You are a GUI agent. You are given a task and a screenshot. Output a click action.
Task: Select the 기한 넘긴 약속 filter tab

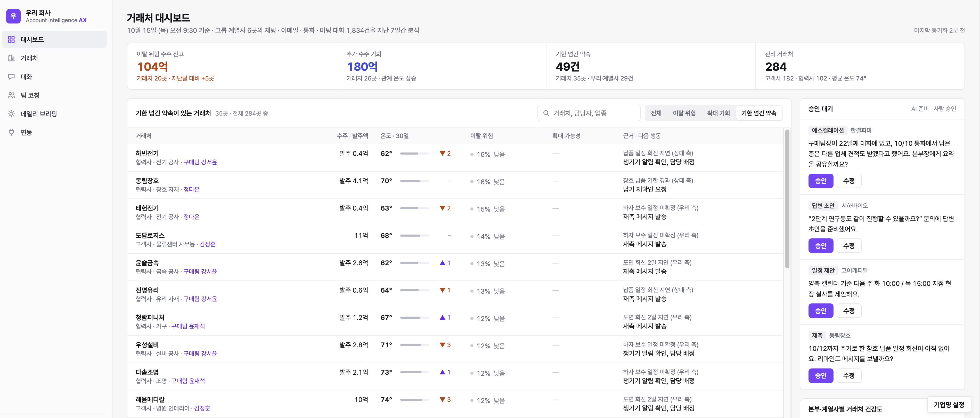pos(758,113)
